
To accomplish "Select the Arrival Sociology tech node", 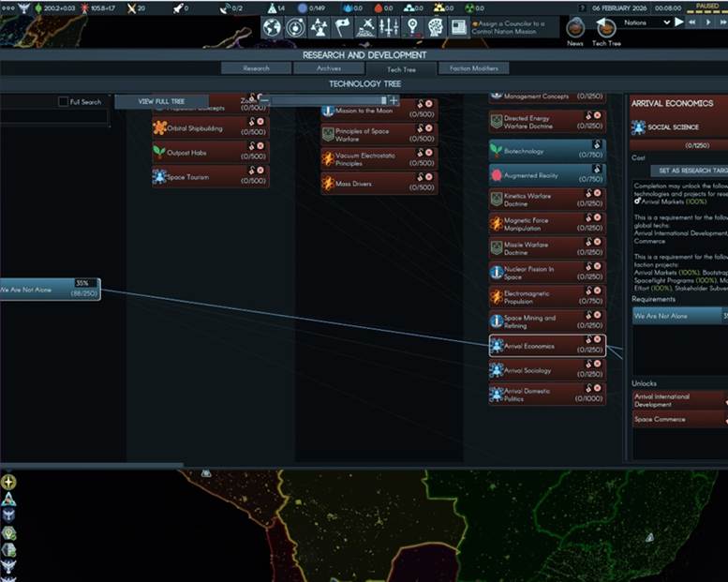I will [x=547, y=370].
